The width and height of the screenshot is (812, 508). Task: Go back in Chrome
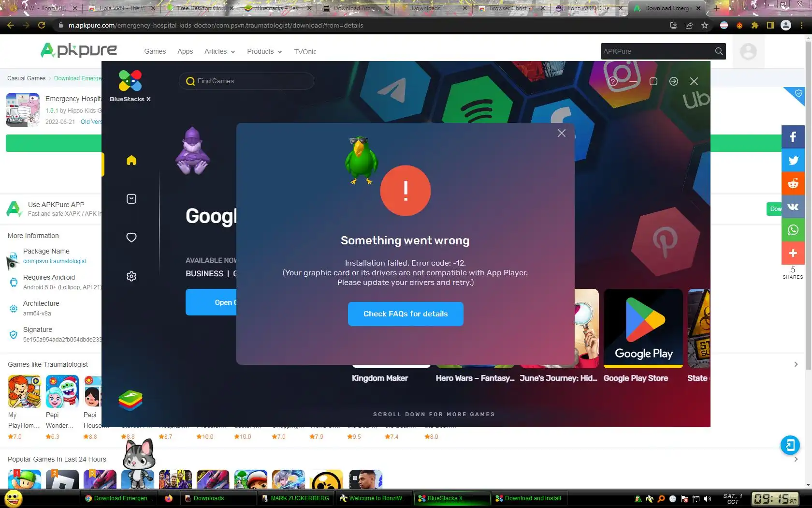pos(11,25)
